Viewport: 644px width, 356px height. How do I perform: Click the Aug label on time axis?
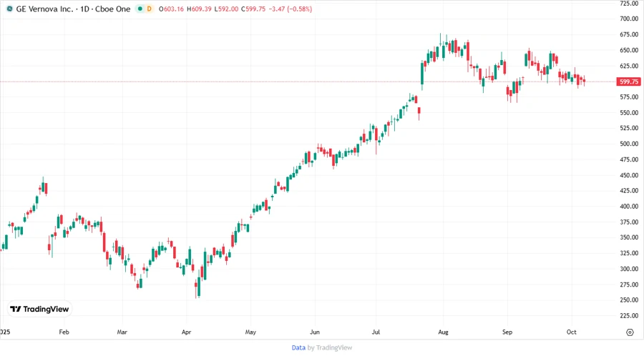coord(442,332)
